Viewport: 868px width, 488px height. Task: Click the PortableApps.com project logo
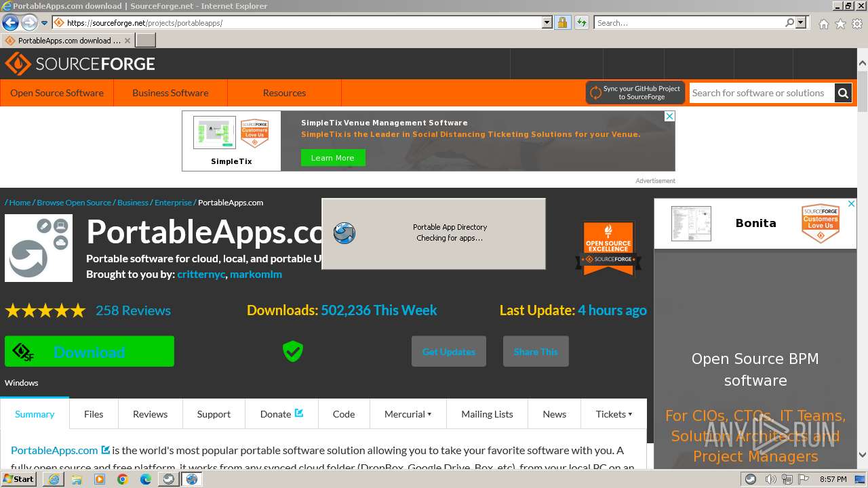point(39,248)
